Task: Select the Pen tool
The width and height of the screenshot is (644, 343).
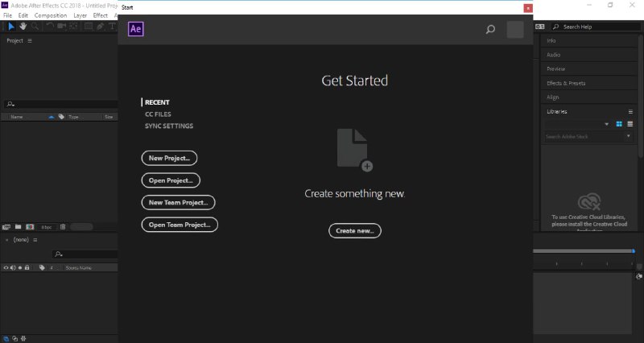Action: tap(100, 27)
